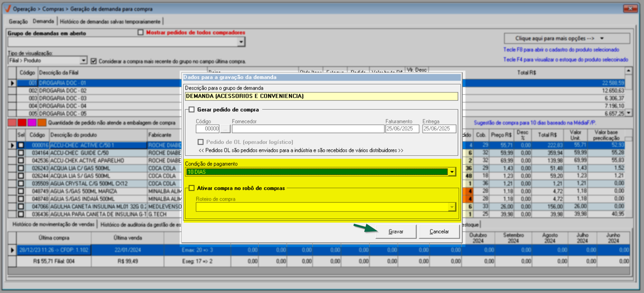The width and height of the screenshot is (644, 293).
Task: Click the Cancelar button
Action: (x=439, y=232)
